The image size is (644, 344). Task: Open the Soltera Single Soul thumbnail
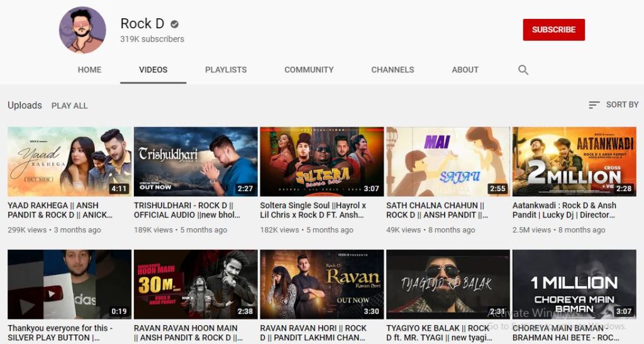click(x=322, y=162)
